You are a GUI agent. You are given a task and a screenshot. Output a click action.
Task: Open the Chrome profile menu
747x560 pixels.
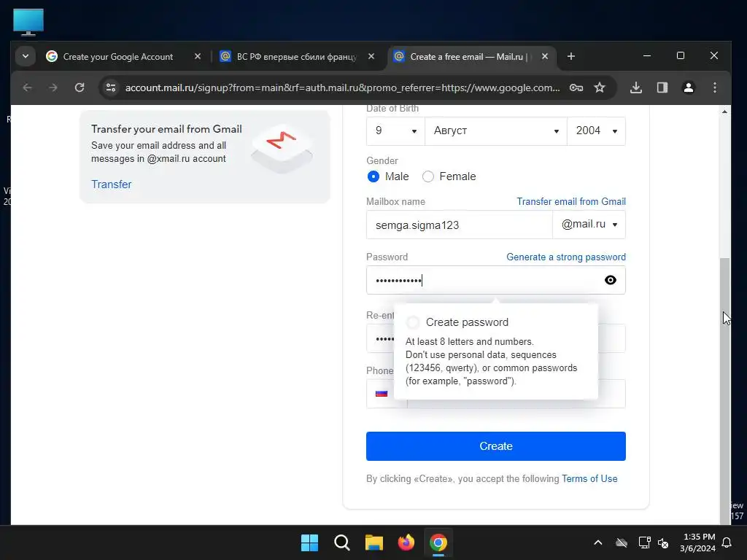(x=689, y=87)
